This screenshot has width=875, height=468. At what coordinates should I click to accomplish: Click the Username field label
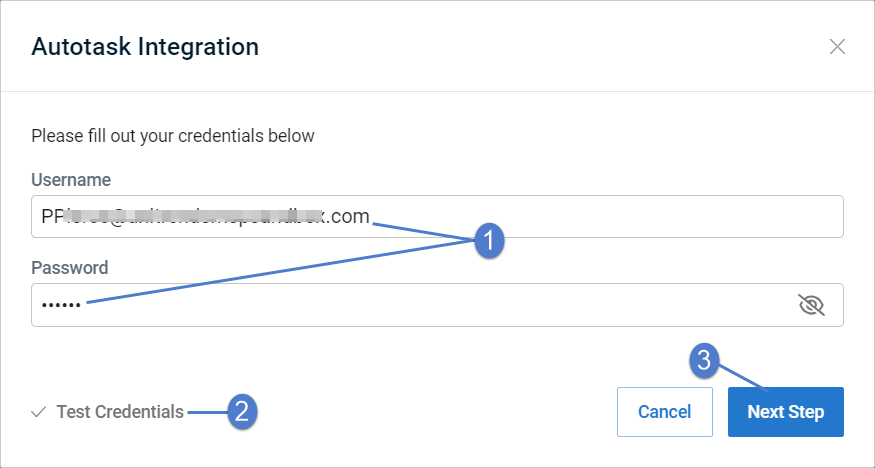[x=71, y=180]
